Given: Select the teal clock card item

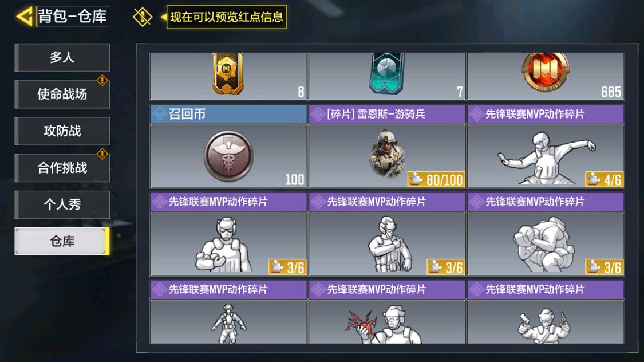Looking at the screenshot, I should pyautogui.click(x=387, y=76).
